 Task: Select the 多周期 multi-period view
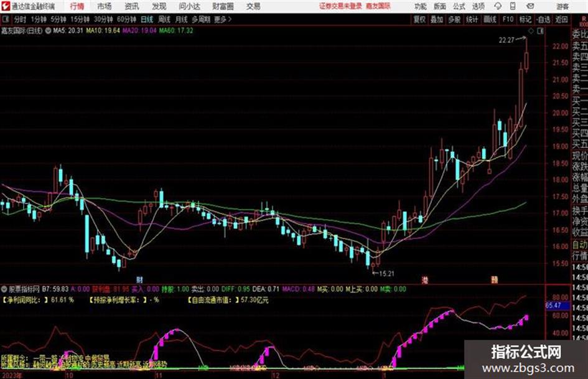tap(201, 19)
